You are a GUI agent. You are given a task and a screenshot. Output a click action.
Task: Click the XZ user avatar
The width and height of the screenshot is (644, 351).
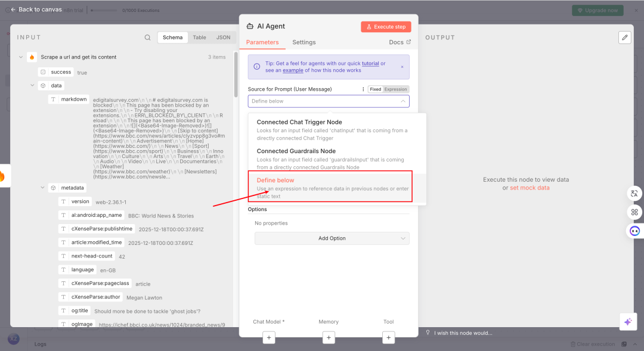click(14, 338)
